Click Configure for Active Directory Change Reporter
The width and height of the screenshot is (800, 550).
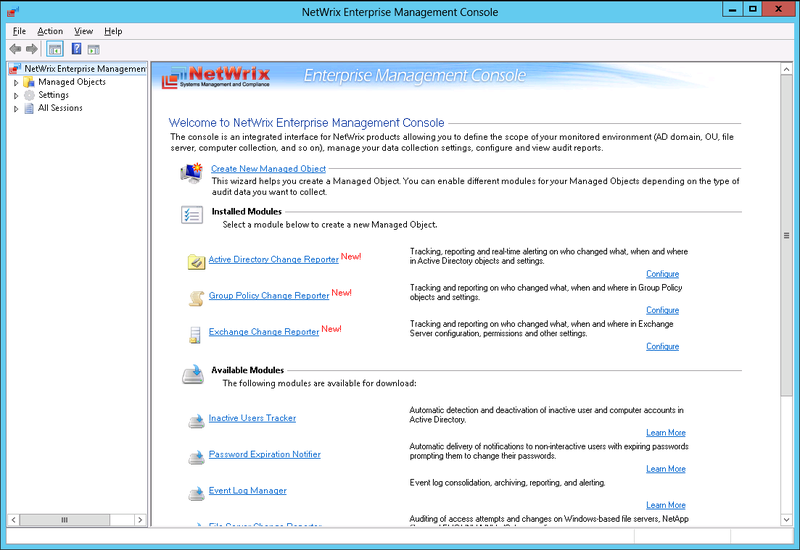click(662, 274)
